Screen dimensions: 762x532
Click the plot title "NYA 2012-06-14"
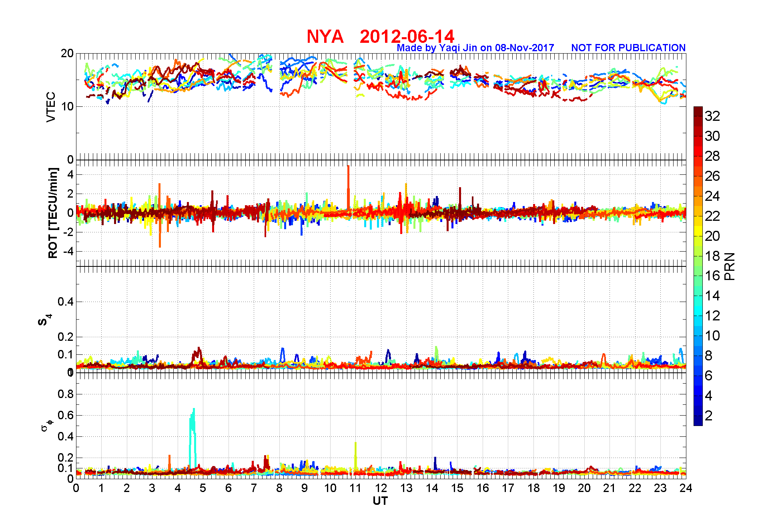[x=380, y=36]
